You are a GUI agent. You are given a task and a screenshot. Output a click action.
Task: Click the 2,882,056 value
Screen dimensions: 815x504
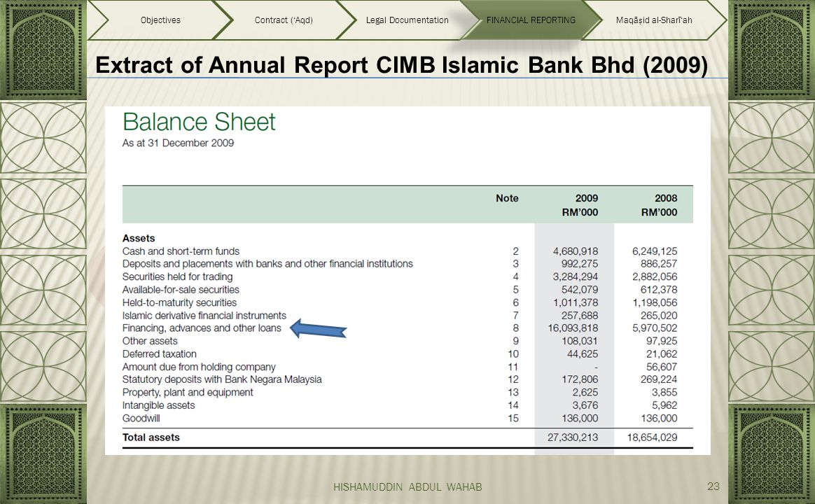pos(655,277)
